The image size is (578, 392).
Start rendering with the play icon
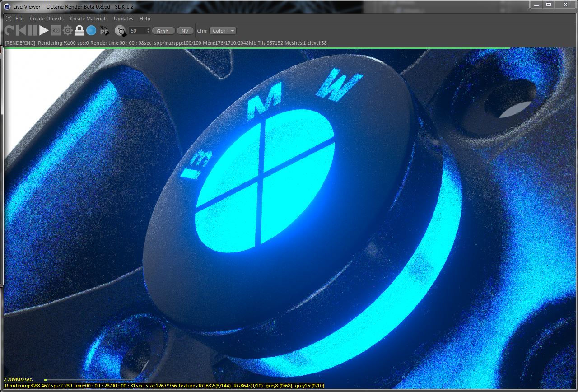click(x=44, y=31)
